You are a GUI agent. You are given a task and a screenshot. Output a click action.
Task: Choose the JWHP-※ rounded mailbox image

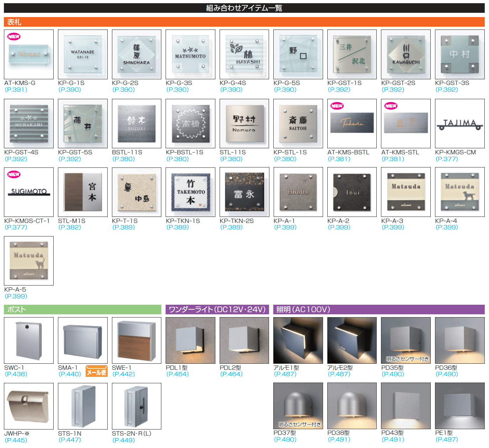pos(29,406)
